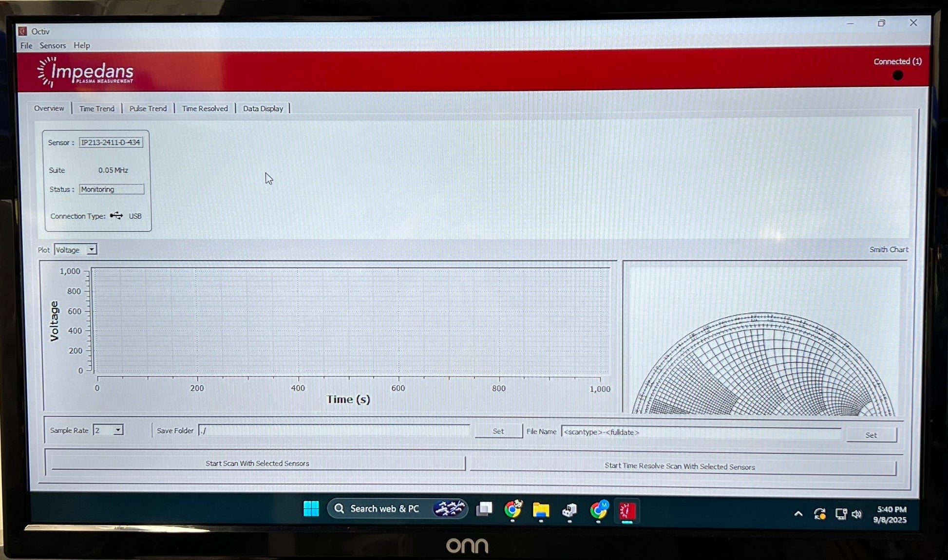The image size is (948, 560).
Task: Expand the Plot Voltage dropdown
Action: point(91,250)
